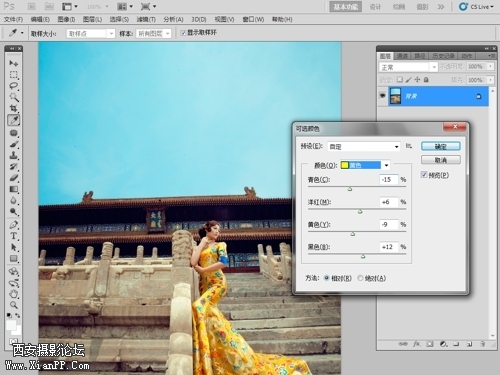
Task: Click the Cyan slider handle
Action: (350, 189)
